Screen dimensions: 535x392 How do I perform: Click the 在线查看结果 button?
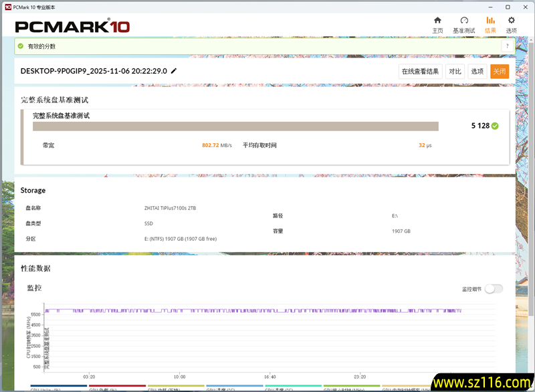pyautogui.click(x=421, y=71)
